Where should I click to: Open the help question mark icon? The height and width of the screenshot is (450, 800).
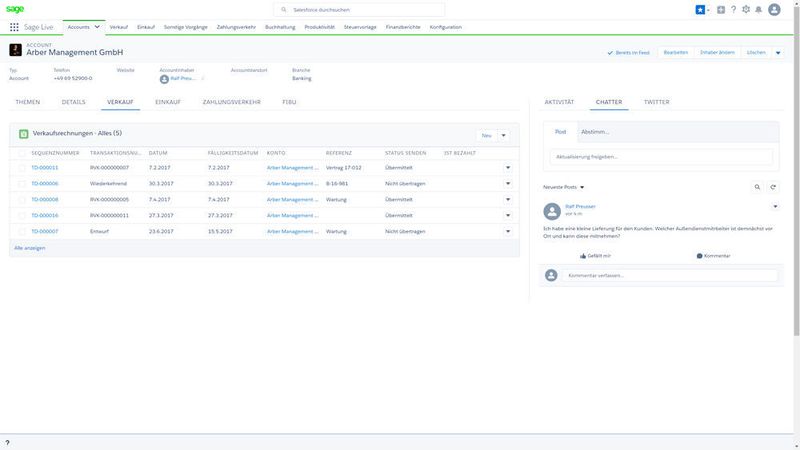pos(733,10)
